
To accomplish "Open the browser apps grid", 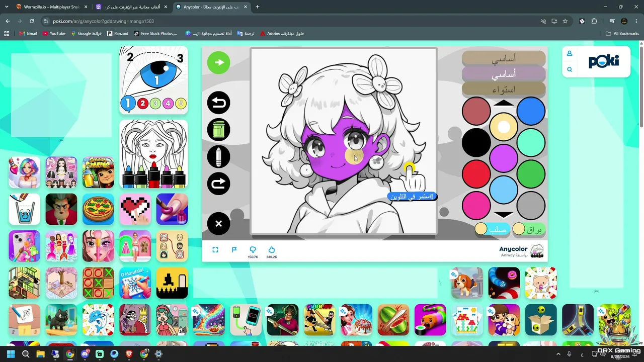I will click(7, 34).
